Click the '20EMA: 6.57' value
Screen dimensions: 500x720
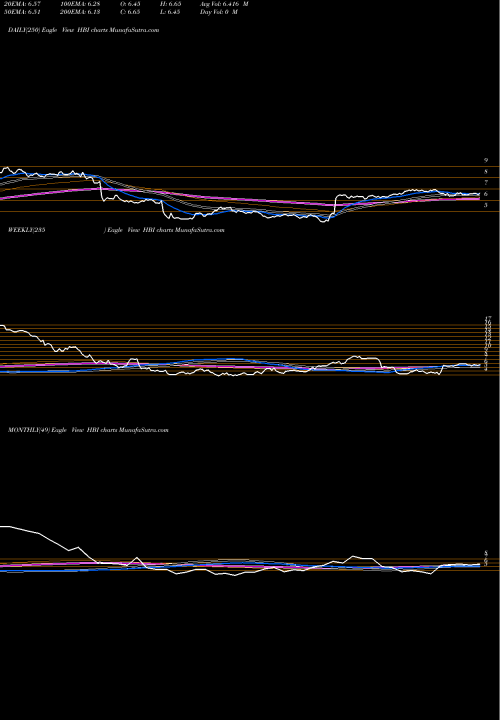click(23, 4)
